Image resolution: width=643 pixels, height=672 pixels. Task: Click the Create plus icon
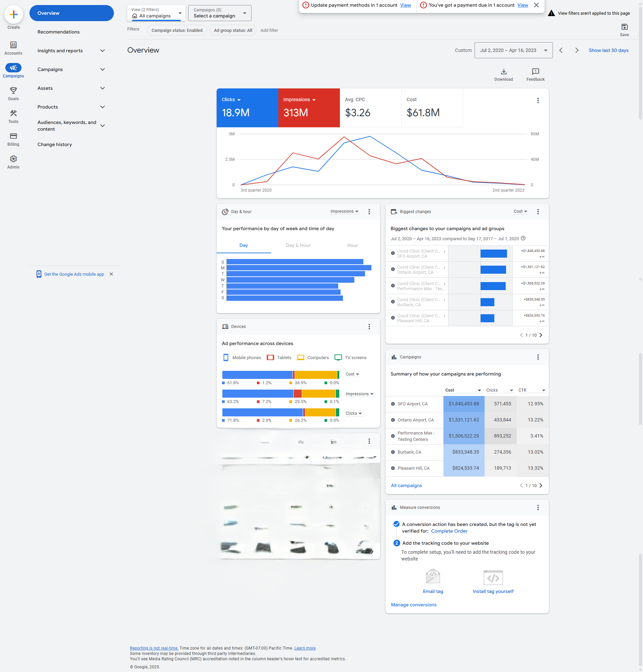[13, 14]
